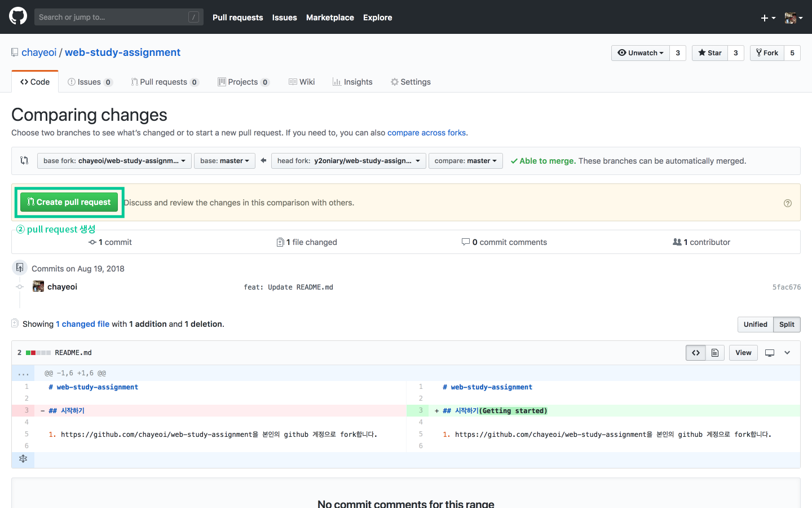Viewport: 812px width, 508px height.
Task: Open the base fork dropdown
Action: tap(114, 161)
